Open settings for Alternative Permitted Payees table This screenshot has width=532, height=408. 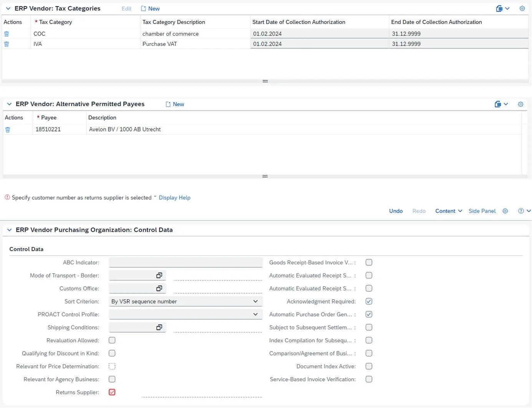[x=520, y=104]
